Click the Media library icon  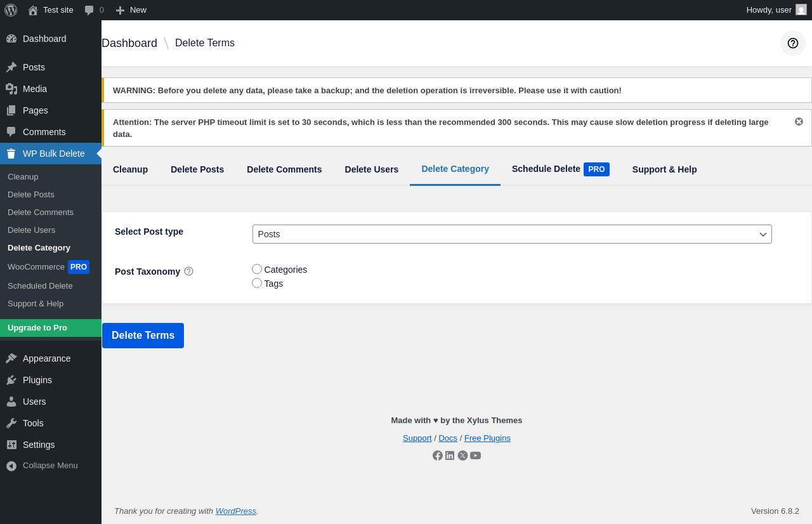pyautogui.click(x=11, y=89)
